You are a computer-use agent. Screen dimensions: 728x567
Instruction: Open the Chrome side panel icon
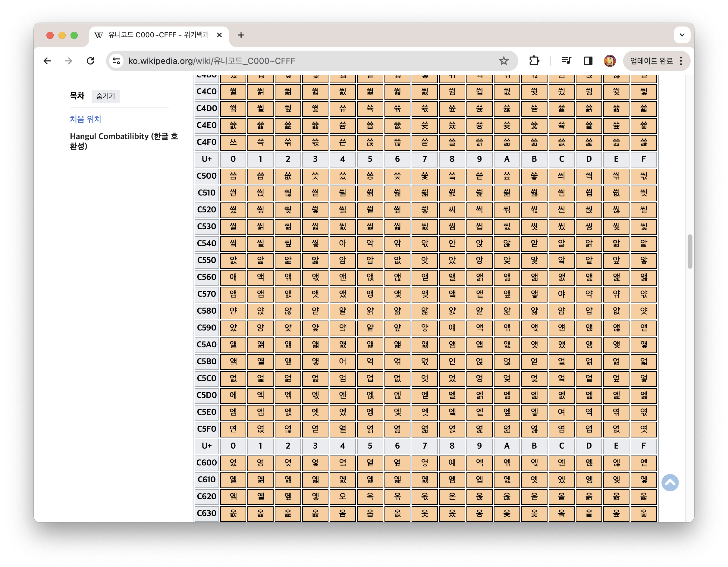click(588, 61)
